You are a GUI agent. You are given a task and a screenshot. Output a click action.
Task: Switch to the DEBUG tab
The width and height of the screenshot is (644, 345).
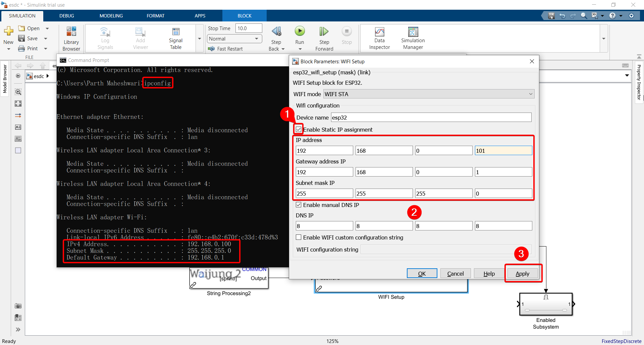(67, 16)
